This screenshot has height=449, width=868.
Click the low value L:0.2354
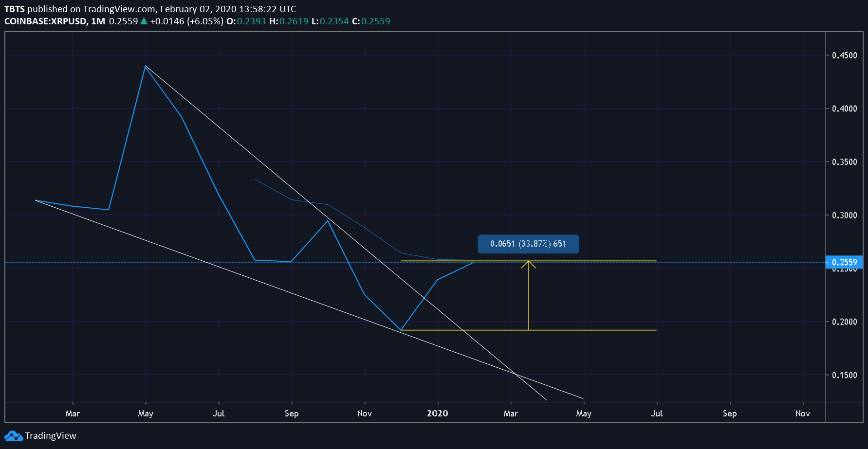pos(330,21)
